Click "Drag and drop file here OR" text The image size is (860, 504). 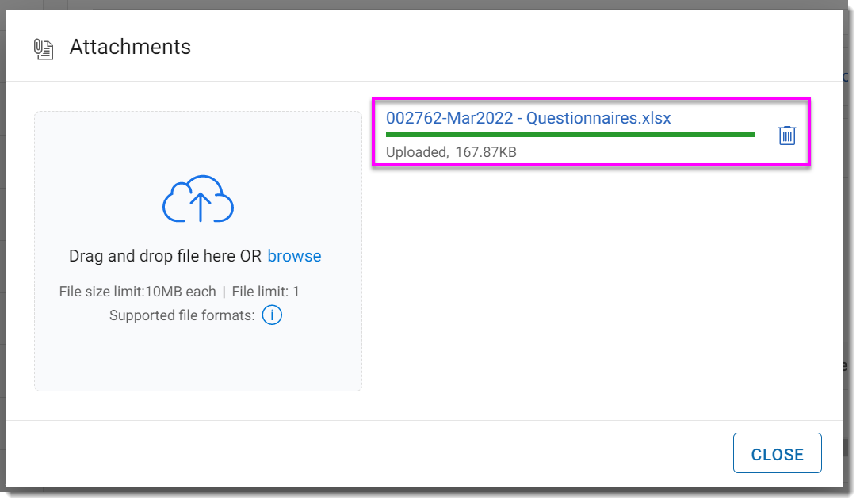click(x=165, y=256)
